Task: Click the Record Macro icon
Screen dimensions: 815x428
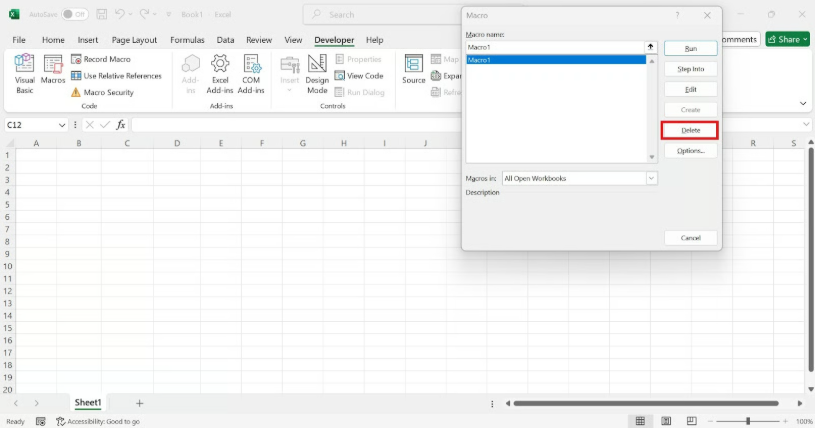Action: [x=107, y=59]
